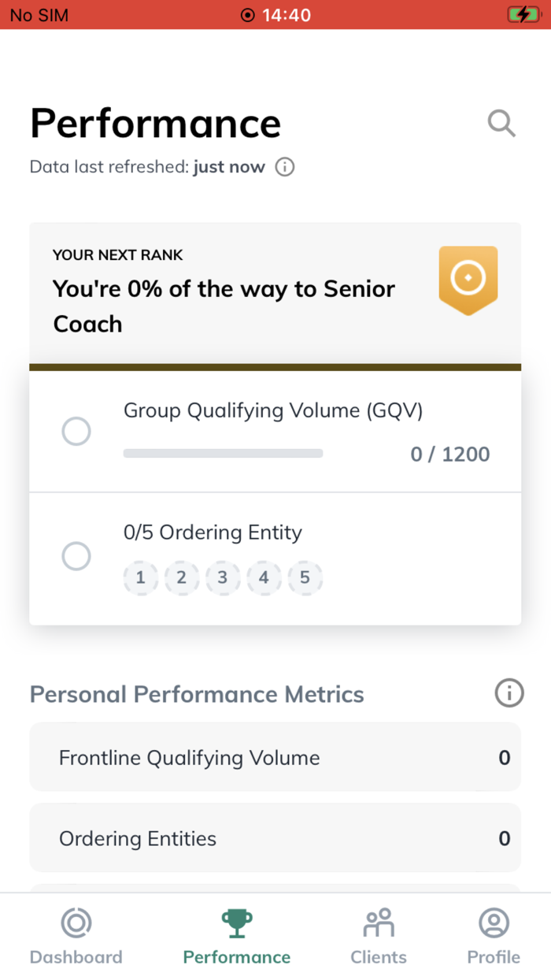Switch to the Performance tab

tap(236, 935)
